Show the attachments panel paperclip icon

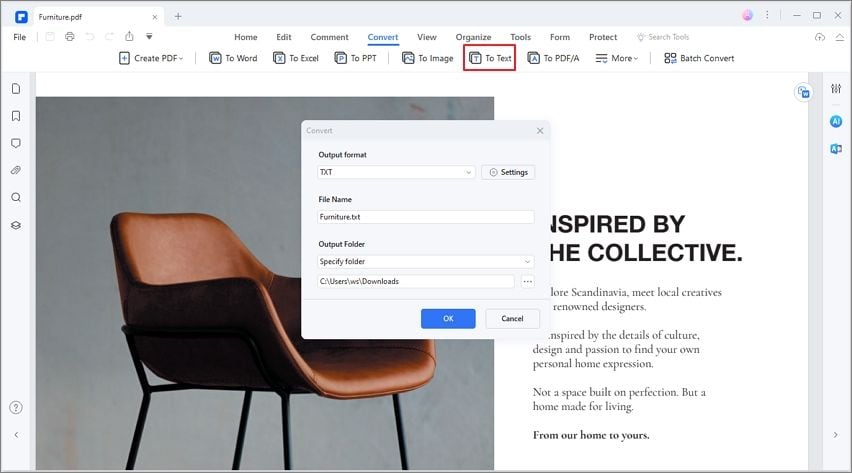(16, 170)
